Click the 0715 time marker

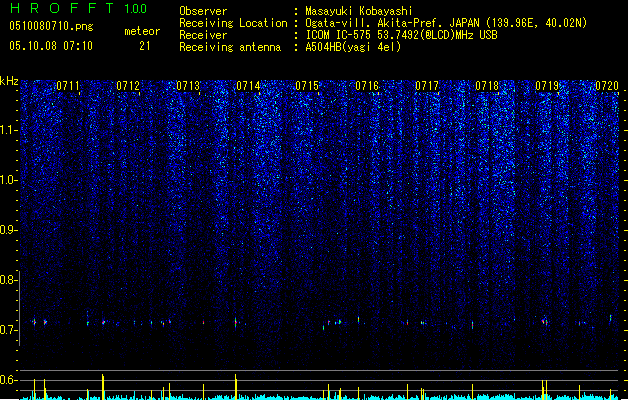point(307,86)
